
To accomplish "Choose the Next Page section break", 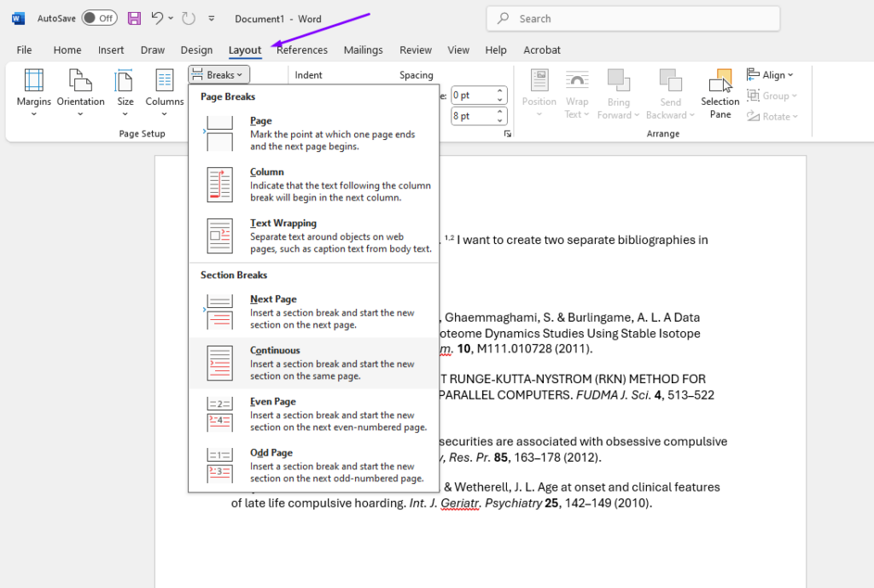I will coord(312,311).
